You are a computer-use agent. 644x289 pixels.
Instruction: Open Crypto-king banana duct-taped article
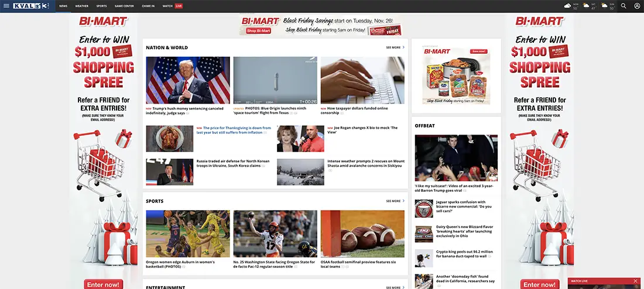tap(464, 254)
